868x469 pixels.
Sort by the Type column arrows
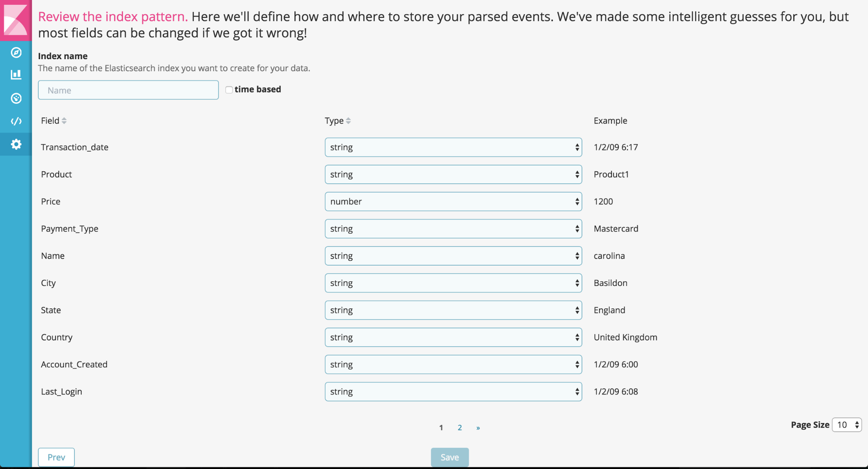click(348, 121)
